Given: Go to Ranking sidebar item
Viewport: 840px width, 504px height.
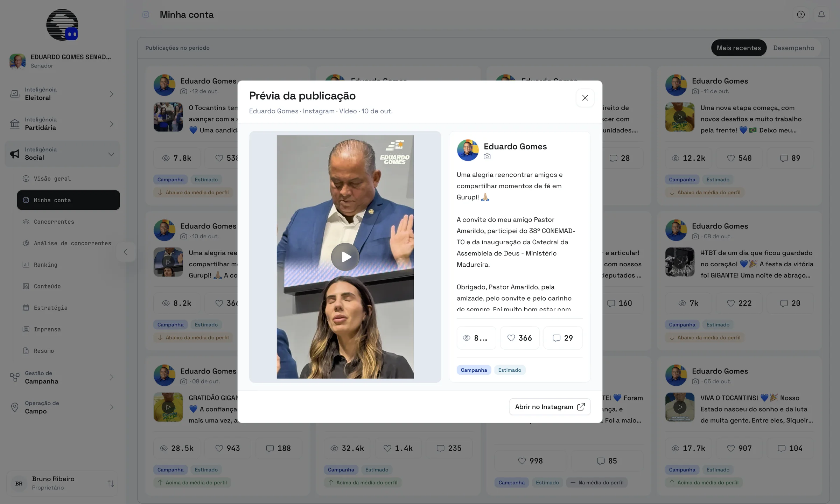Looking at the screenshot, I should pos(68,265).
